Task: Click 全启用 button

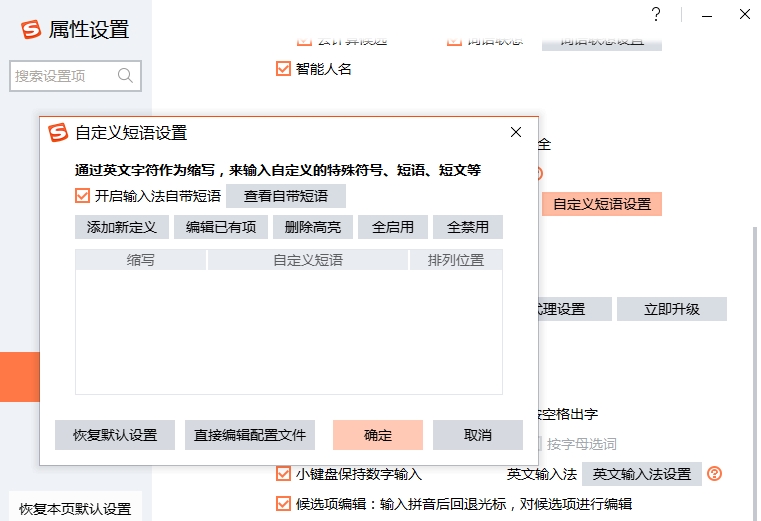Action: coord(393,227)
